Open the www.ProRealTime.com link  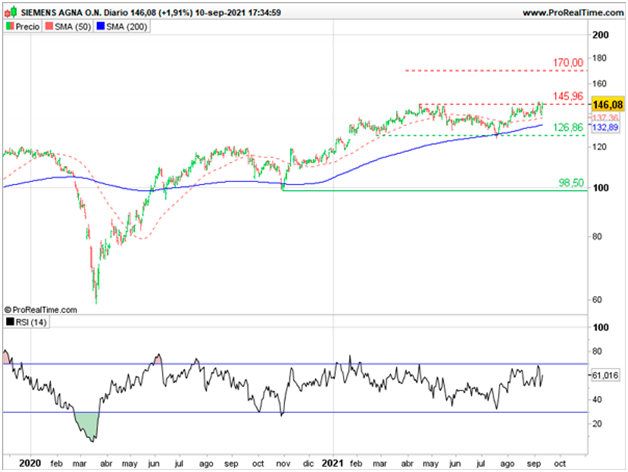click(573, 13)
